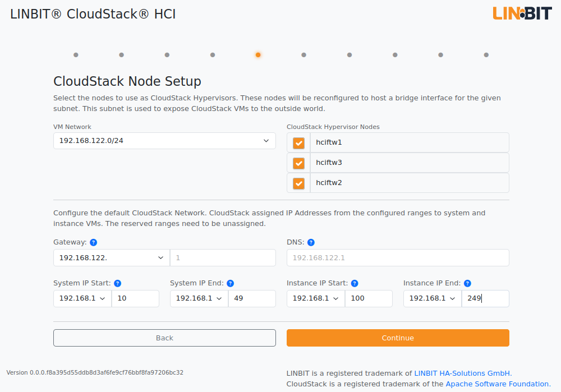
Task: Click the hciftw1 node name
Action: point(329,142)
